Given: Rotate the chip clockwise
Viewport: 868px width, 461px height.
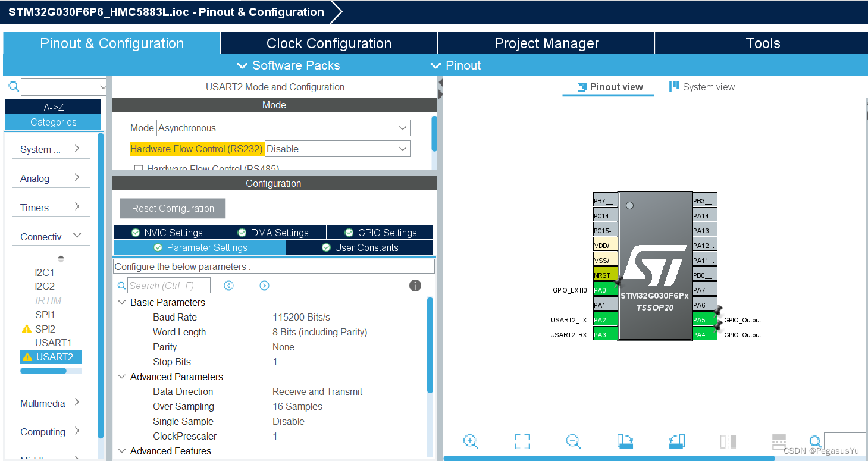Looking at the screenshot, I should (625, 441).
